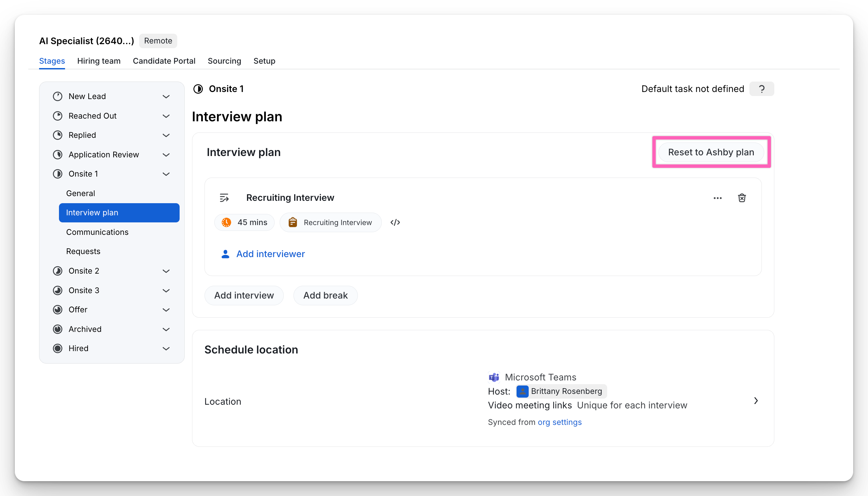
Task: Expand the Offer stage chevron
Action: (x=166, y=310)
